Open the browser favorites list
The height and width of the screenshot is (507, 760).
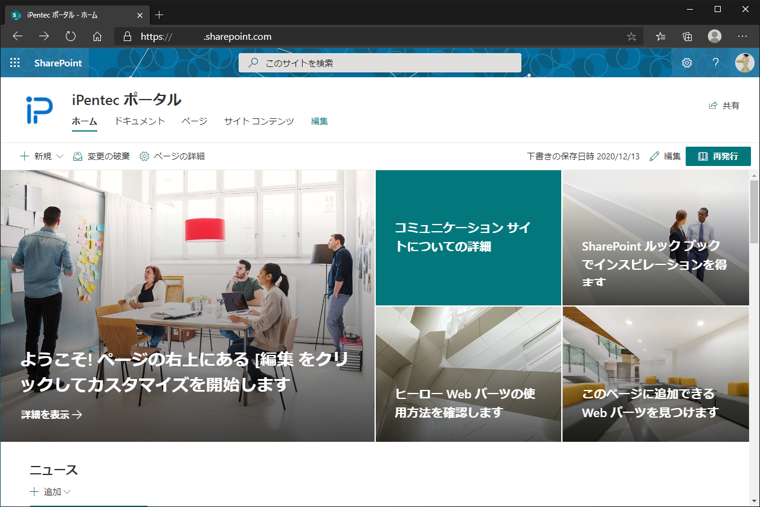click(660, 36)
